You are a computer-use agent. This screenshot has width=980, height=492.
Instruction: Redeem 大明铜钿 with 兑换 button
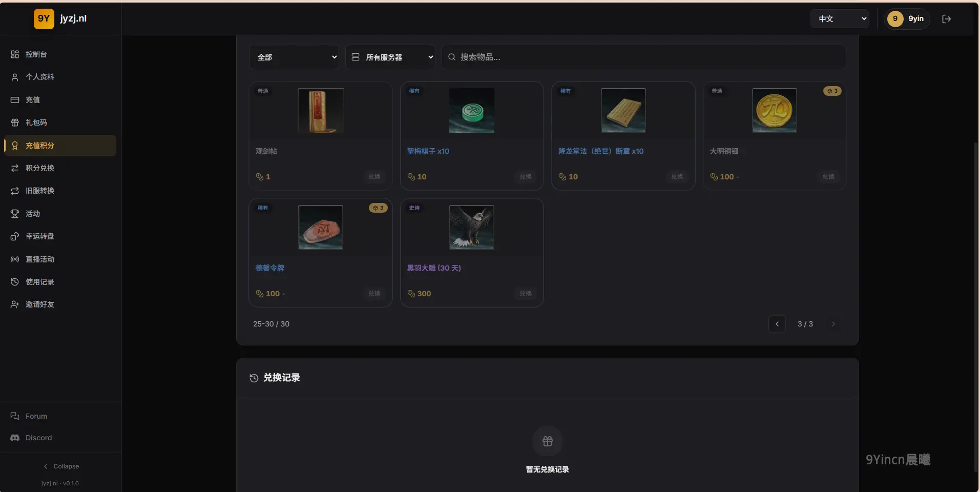coord(828,177)
